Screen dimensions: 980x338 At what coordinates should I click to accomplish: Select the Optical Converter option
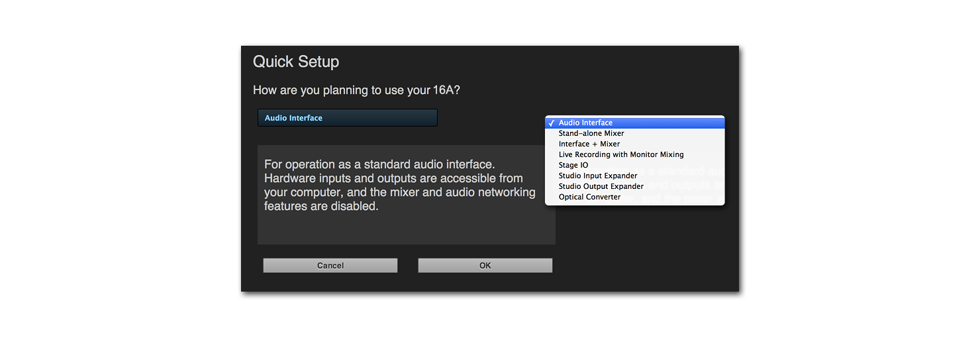point(589,197)
